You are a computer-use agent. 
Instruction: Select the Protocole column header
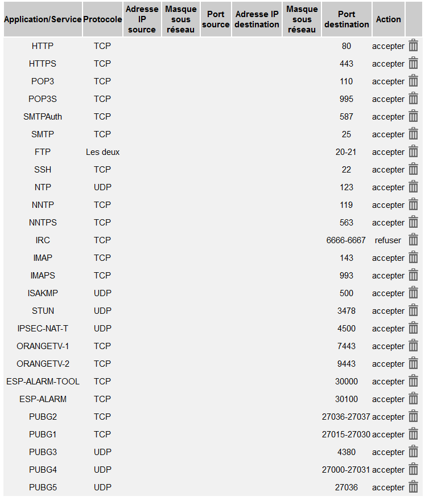[x=102, y=19]
